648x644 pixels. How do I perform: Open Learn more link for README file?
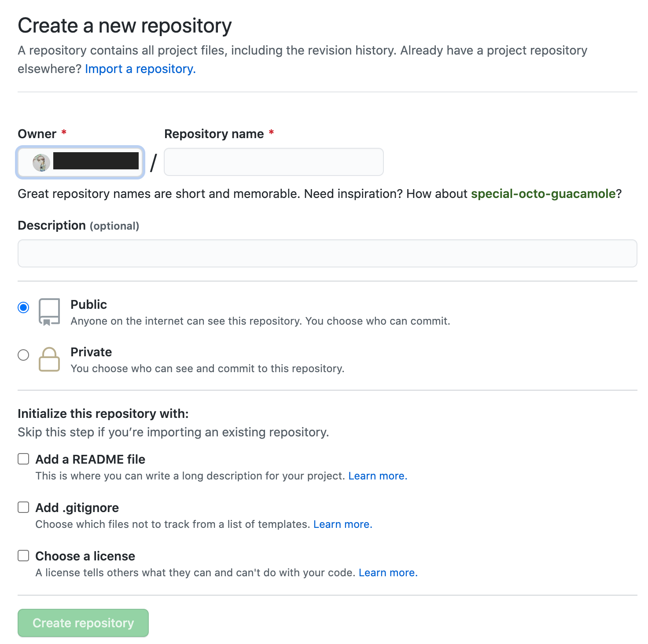(x=378, y=476)
